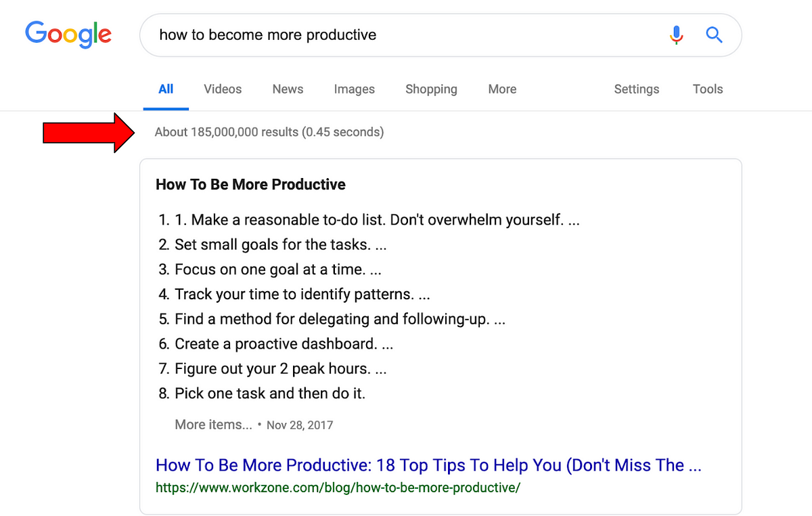This screenshot has height=516, width=812.
Task: Click the "About 185,000,000 results" text
Action: point(269,132)
